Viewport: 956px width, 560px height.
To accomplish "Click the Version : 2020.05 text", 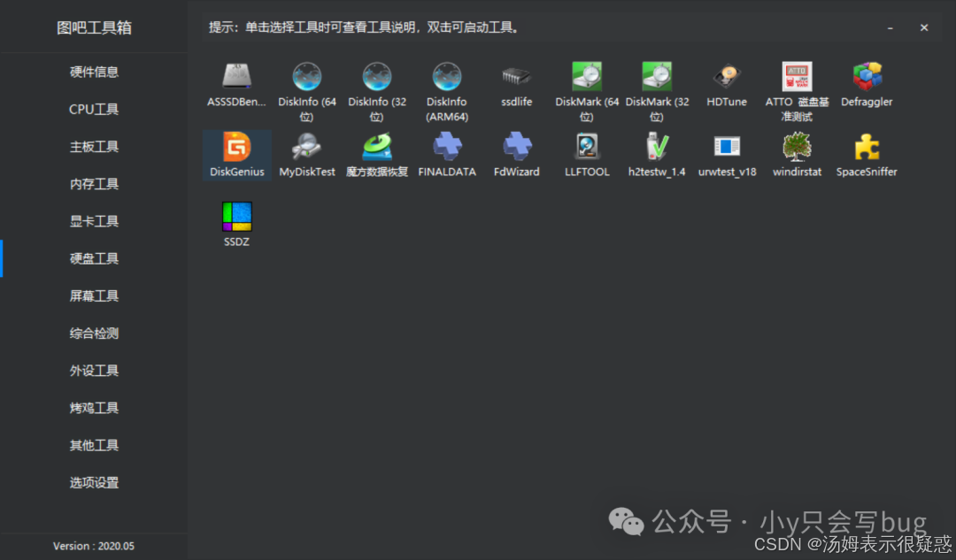I will coord(93,546).
